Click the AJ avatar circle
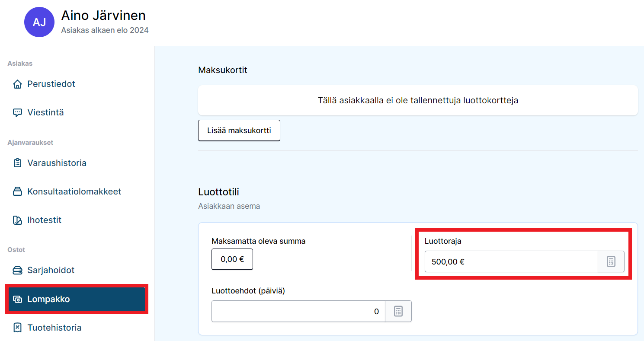 pyautogui.click(x=39, y=22)
